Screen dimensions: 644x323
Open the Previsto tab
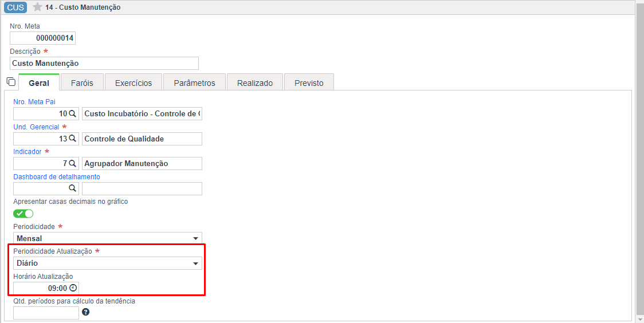coord(309,82)
